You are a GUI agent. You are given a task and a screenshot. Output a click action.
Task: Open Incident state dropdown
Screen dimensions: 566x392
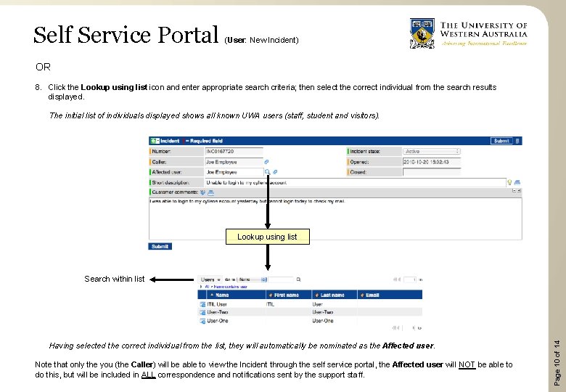(x=432, y=152)
